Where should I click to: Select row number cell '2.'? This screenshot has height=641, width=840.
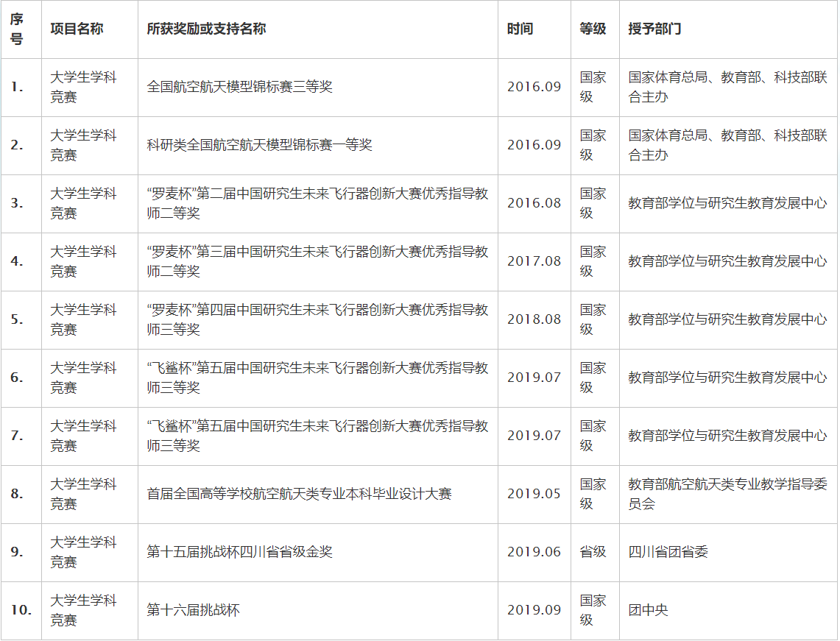[x=21, y=146]
